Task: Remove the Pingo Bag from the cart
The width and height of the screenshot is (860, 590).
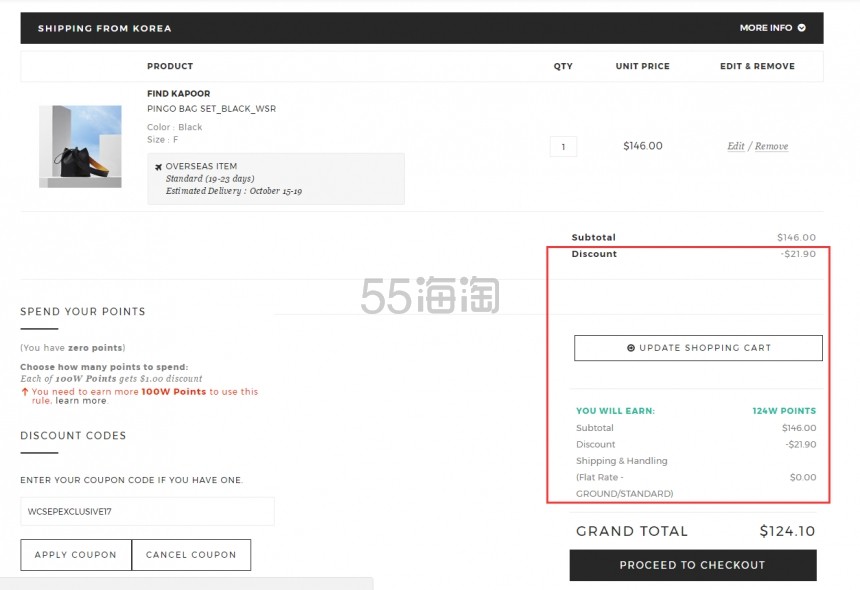Action: click(771, 146)
